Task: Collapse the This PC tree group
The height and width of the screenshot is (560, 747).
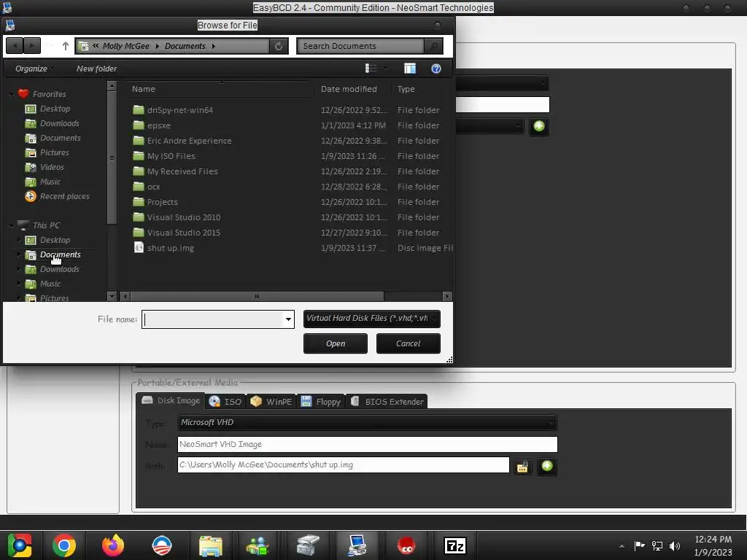Action: pyautogui.click(x=11, y=225)
